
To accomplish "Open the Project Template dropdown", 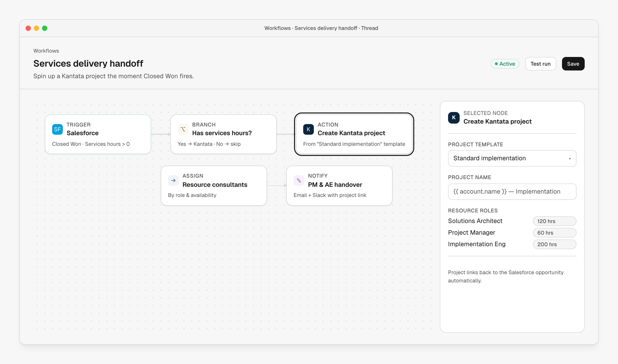I will [x=512, y=158].
